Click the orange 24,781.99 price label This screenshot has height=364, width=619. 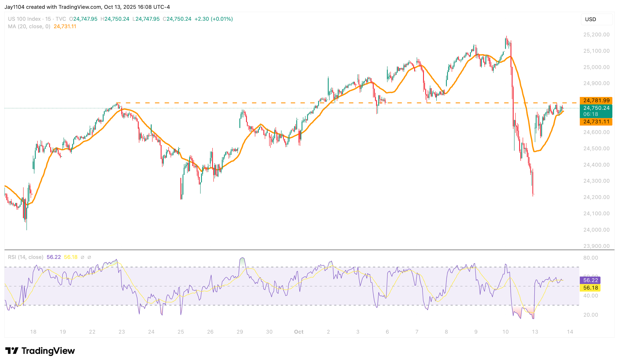(596, 100)
